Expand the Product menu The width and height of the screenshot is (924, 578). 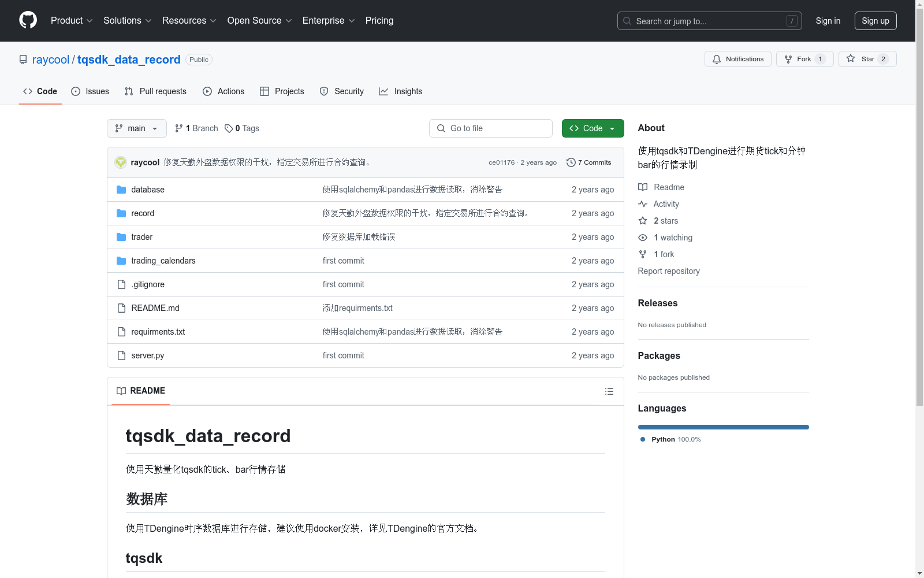pyautogui.click(x=72, y=20)
